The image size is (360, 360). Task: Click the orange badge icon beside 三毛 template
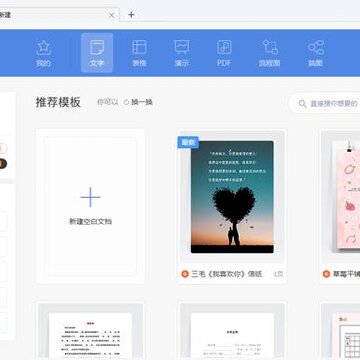pos(185,274)
